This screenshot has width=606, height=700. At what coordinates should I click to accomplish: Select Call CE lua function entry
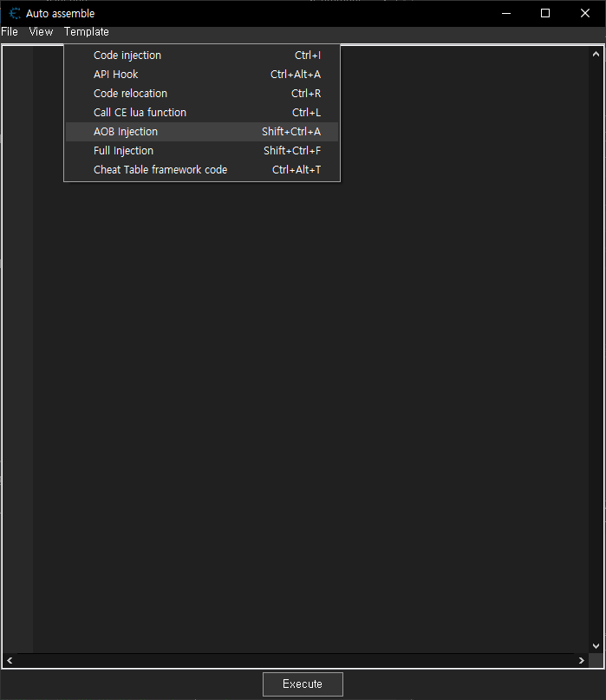[202, 113]
